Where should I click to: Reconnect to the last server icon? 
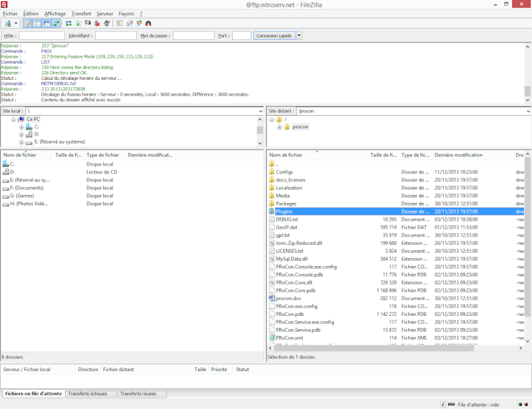point(106,23)
